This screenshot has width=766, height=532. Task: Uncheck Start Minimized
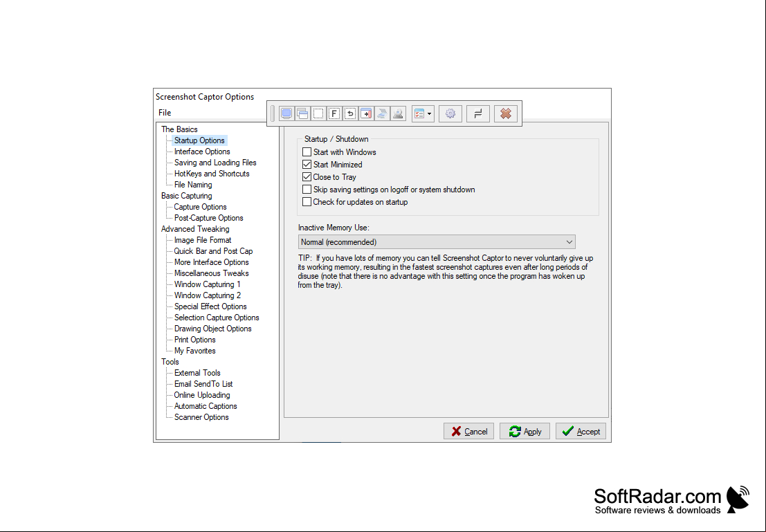coord(307,165)
